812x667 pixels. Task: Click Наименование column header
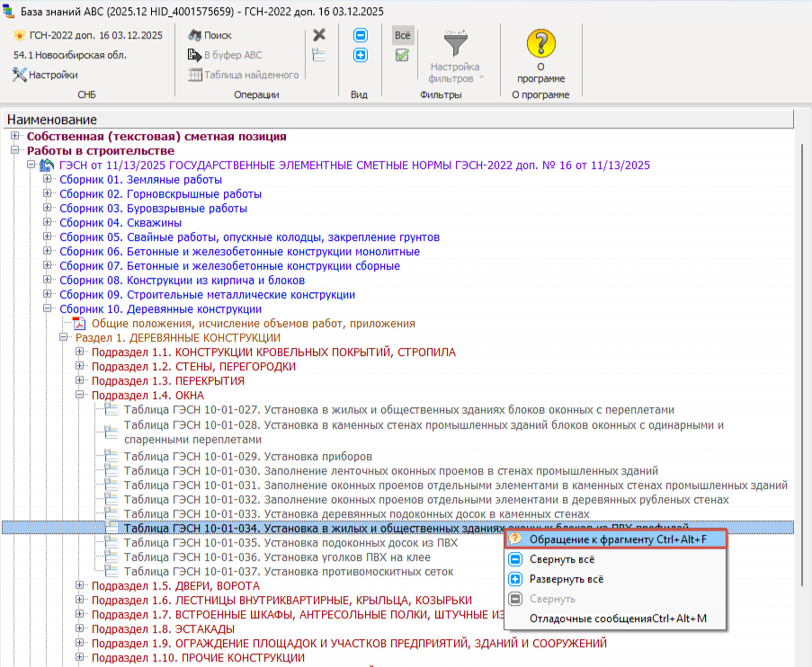click(x=398, y=120)
